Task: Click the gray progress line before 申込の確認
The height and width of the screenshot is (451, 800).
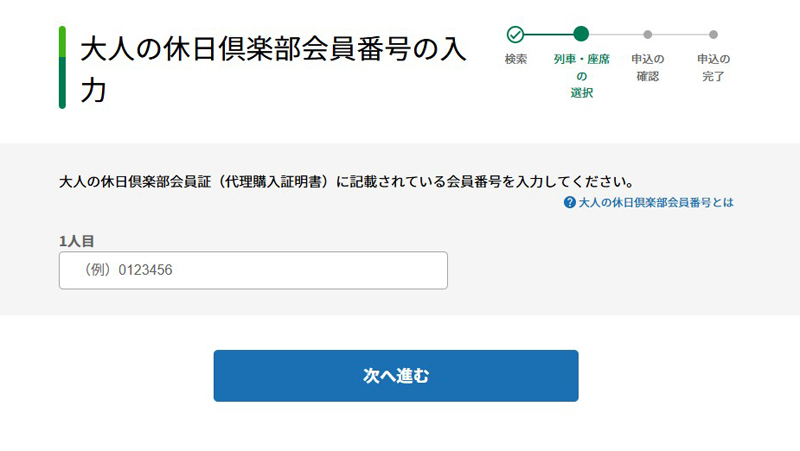Action: (x=616, y=34)
